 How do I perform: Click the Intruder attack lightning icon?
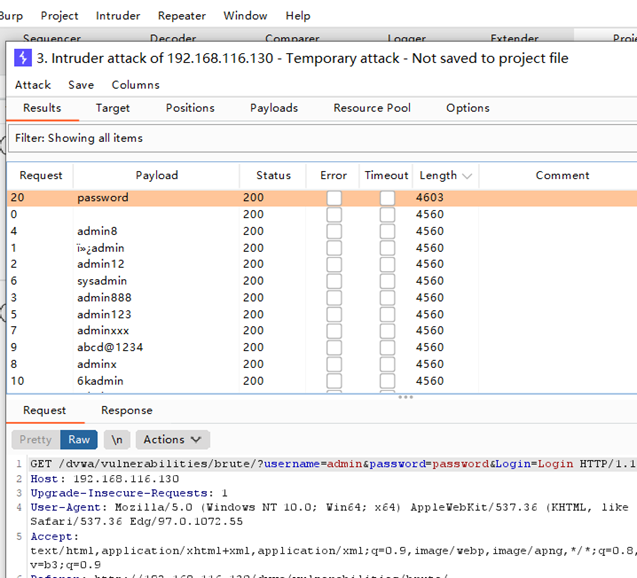[23, 58]
